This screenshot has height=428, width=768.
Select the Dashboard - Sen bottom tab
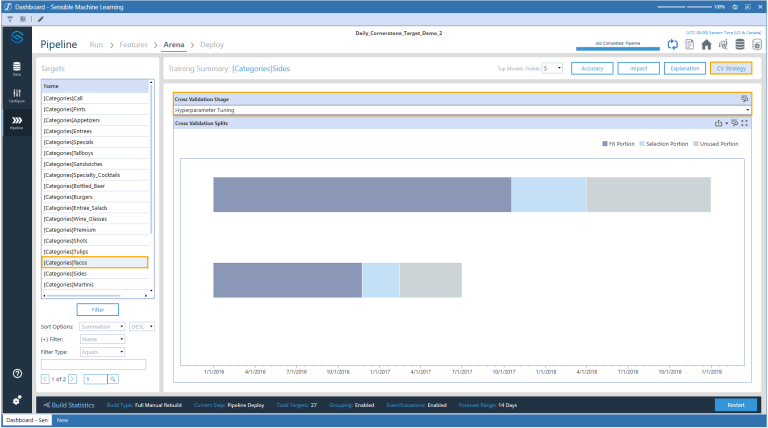click(x=27, y=420)
